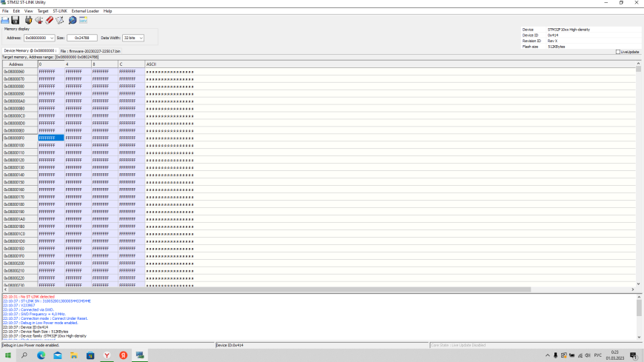Select address row 0x08000200
This screenshot has height=362, width=644.
click(20, 264)
